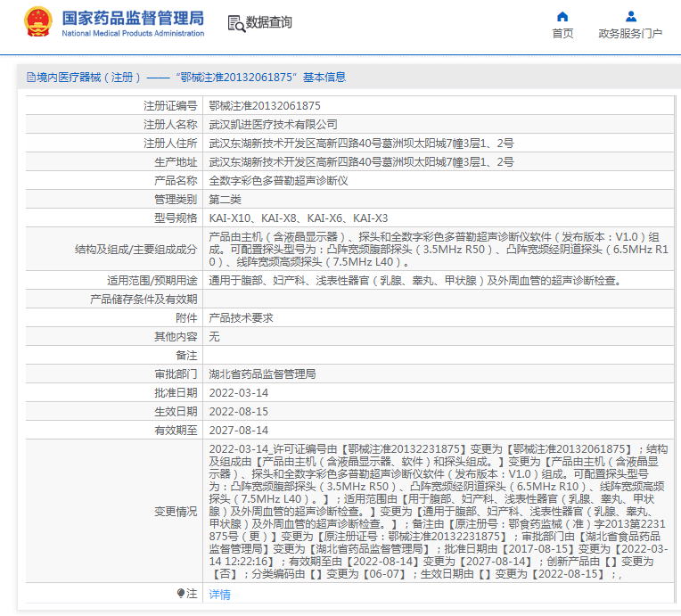Click the 管理类别 row label

[x=176, y=199]
